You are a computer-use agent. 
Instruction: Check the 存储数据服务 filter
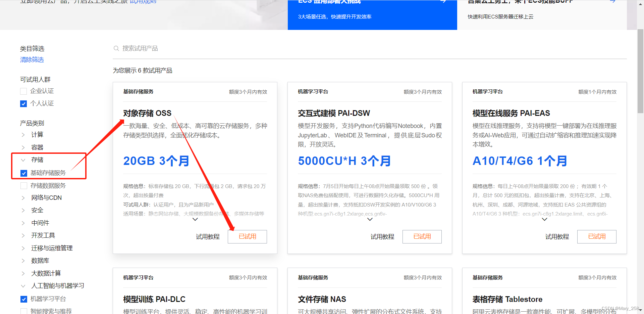tap(23, 185)
